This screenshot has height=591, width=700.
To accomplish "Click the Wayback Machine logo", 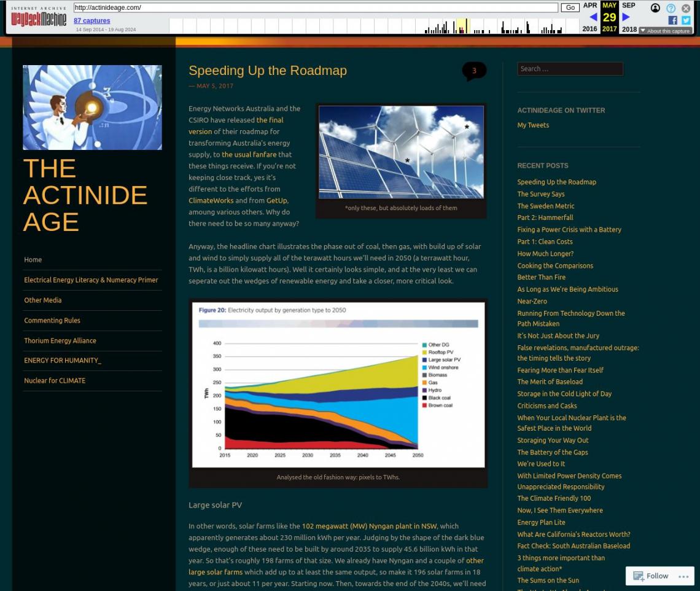I will click(39, 17).
